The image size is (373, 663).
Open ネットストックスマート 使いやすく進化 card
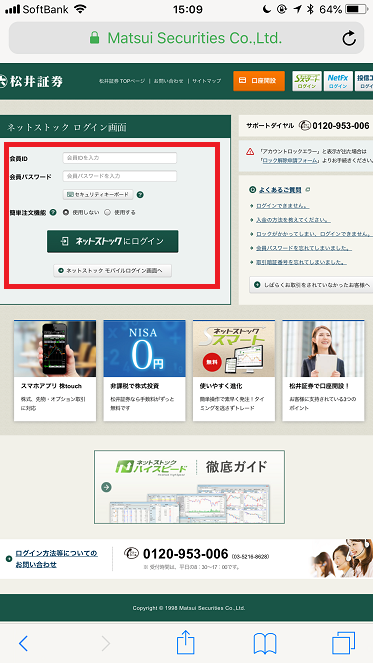(x=234, y=370)
